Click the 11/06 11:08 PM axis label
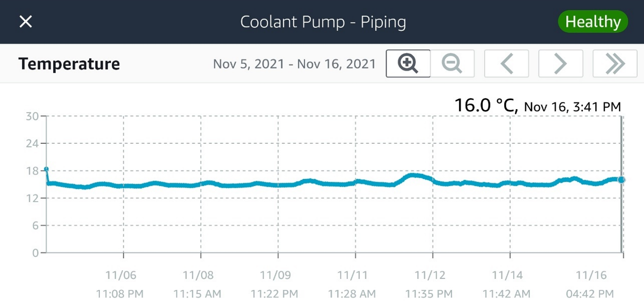This screenshot has height=303, width=644. pyautogui.click(x=120, y=284)
